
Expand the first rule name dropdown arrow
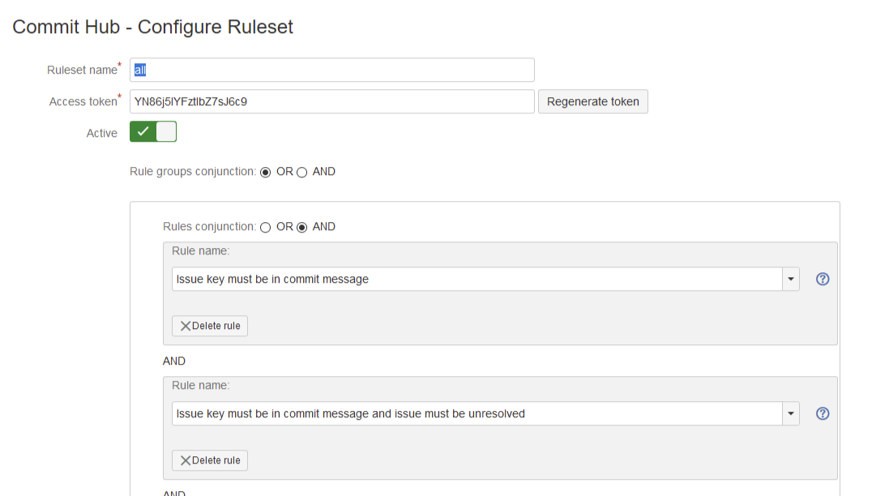[791, 279]
